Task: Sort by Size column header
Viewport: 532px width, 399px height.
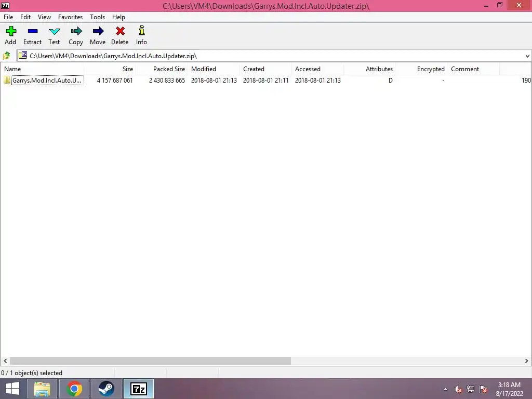Action: pos(110,69)
